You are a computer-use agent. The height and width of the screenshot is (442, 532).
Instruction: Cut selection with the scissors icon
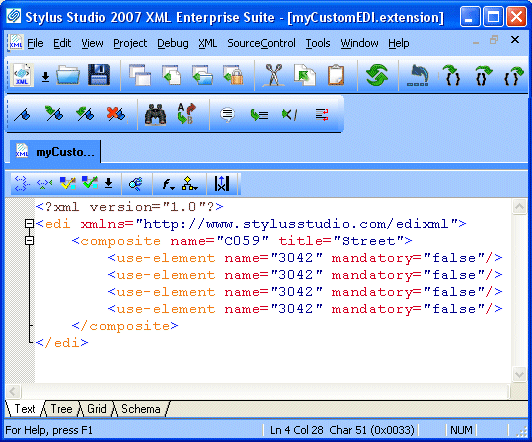tap(273, 75)
